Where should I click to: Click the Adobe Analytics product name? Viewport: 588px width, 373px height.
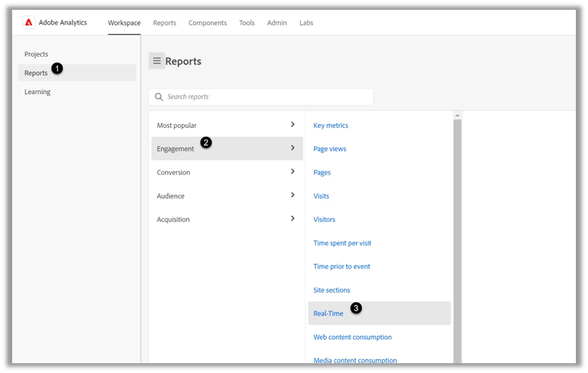(62, 23)
